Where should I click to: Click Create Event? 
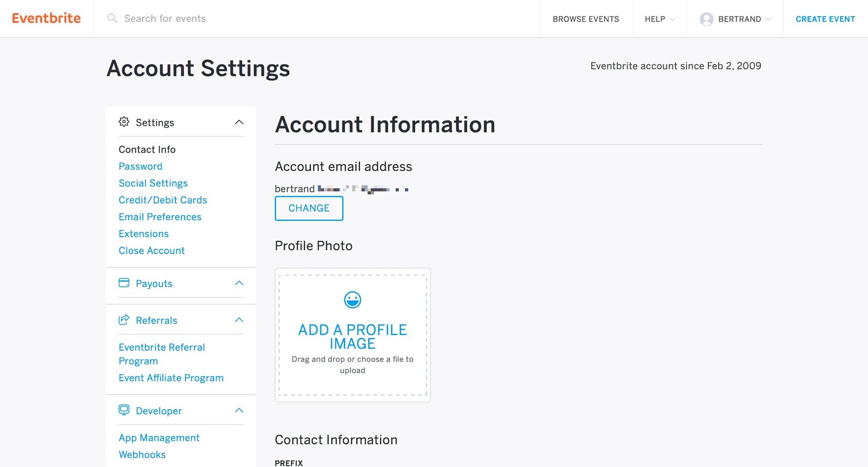click(825, 19)
